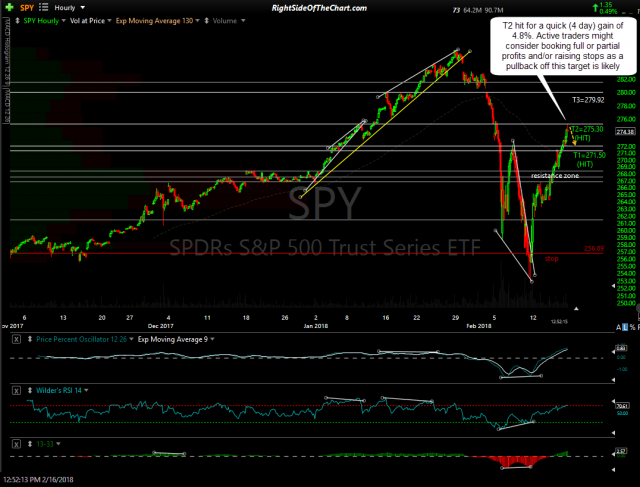Select the T3=279.92 target annotation
640x487 pixels.
(588, 100)
